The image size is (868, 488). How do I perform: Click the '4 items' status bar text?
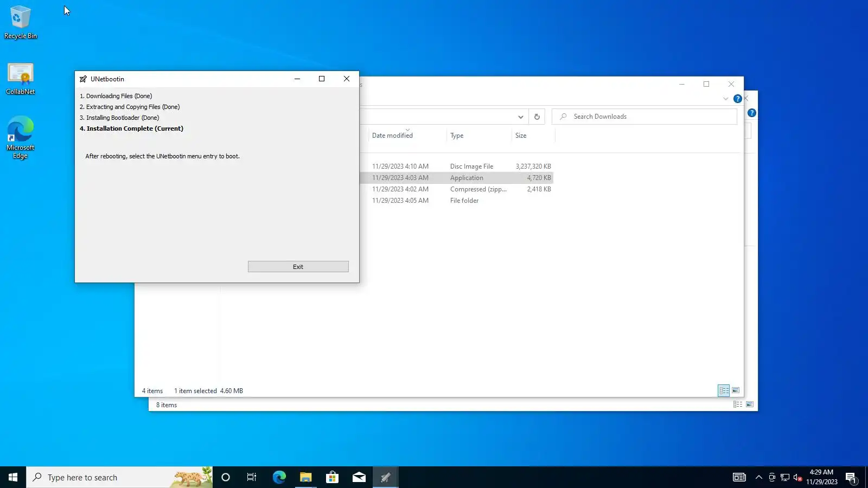152,391
